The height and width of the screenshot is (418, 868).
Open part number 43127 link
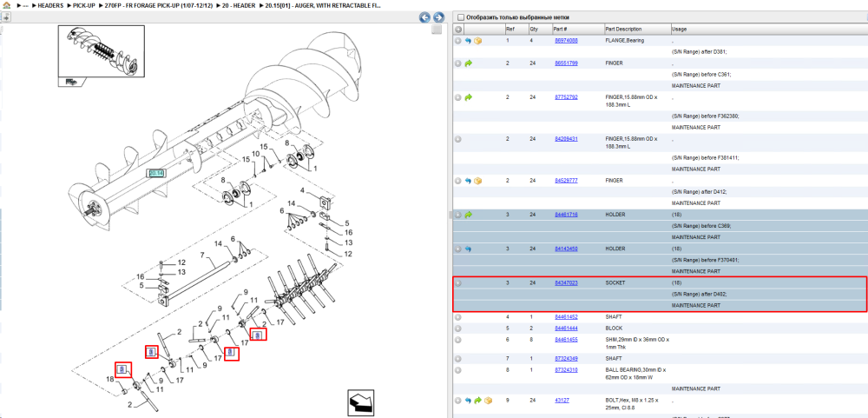point(562,400)
